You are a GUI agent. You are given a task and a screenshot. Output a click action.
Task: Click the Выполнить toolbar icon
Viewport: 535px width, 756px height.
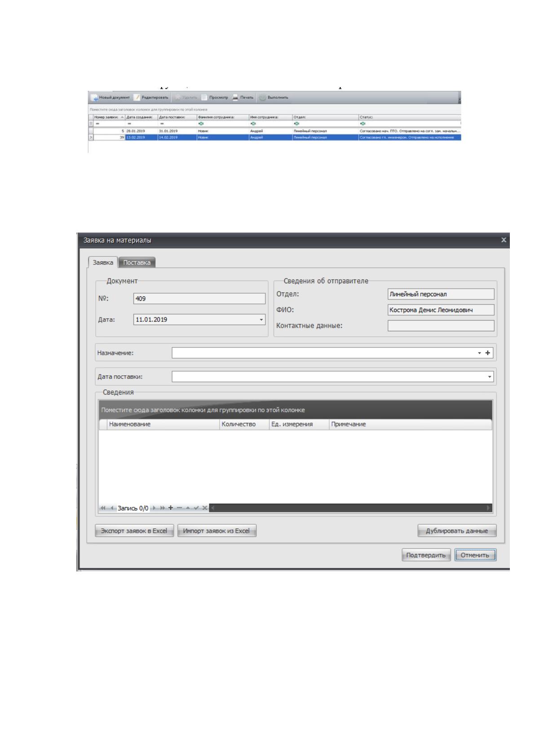click(262, 97)
